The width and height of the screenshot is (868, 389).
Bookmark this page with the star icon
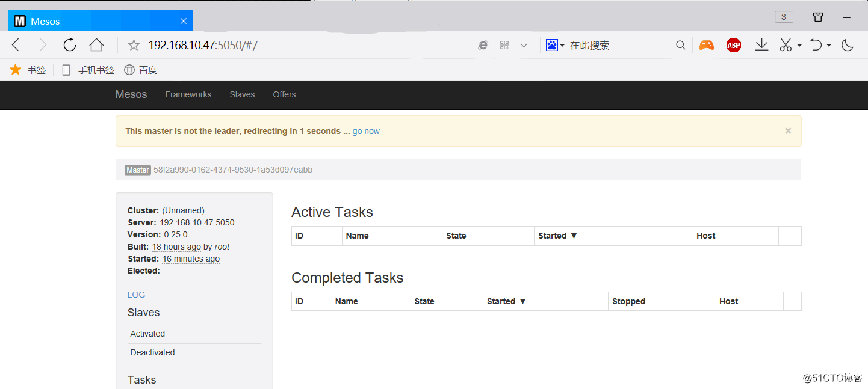134,45
